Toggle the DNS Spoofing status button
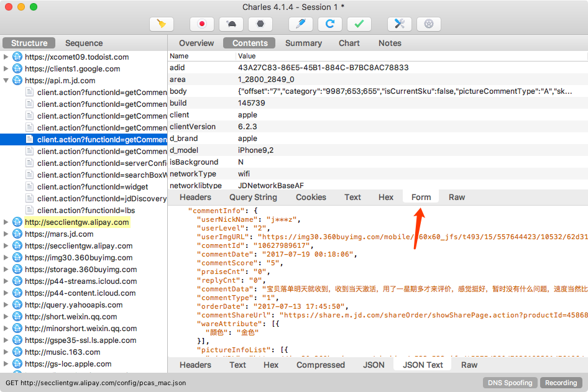 coord(510,383)
